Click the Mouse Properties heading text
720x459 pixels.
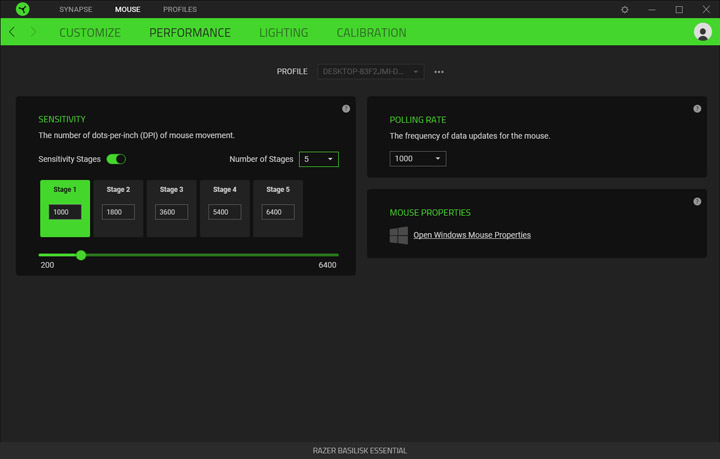[430, 213]
